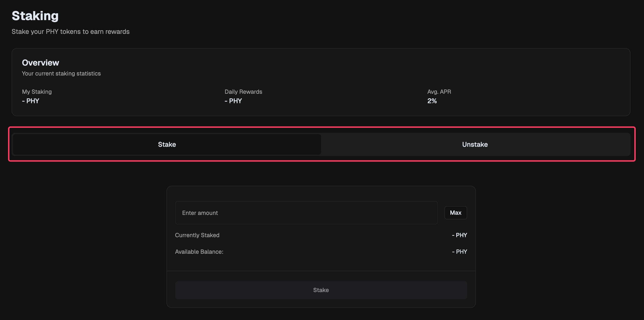
Task: Select the Daily Rewards label
Action: point(243,92)
